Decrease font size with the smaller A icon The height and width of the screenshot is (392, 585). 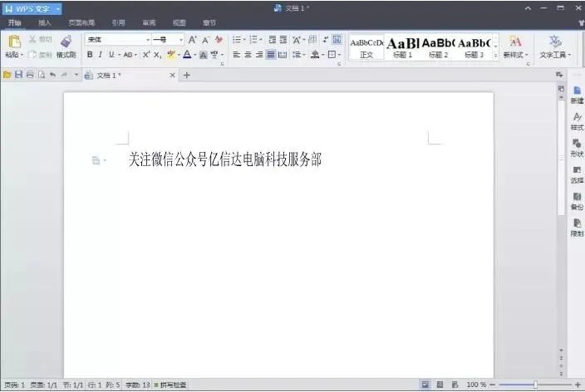[x=205, y=40]
